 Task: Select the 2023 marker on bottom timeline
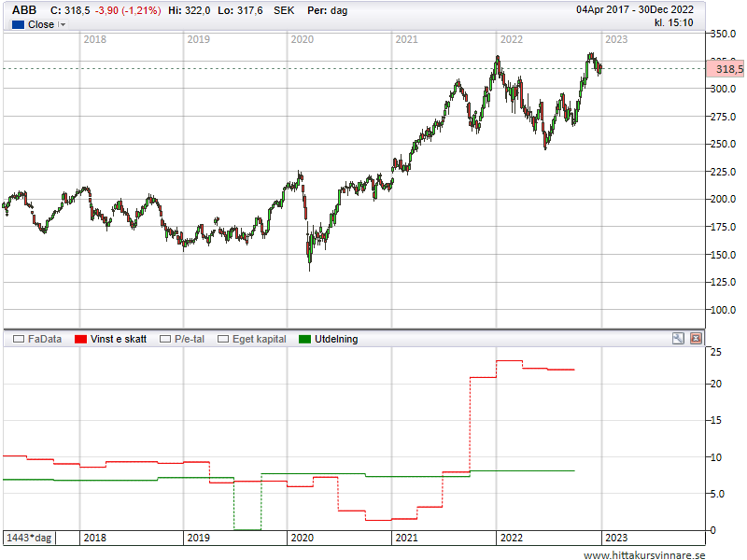click(616, 538)
